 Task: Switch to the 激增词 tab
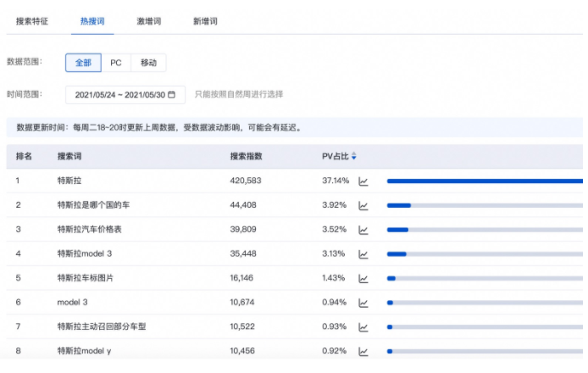[149, 19]
